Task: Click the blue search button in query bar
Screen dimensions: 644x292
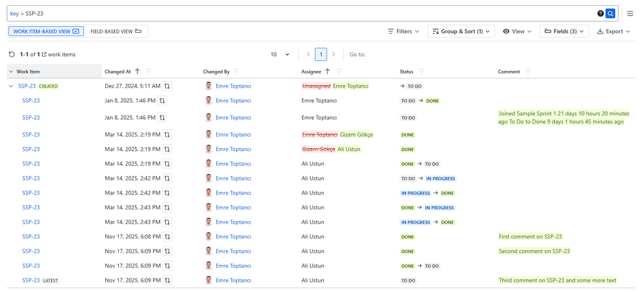Action: [x=610, y=14]
